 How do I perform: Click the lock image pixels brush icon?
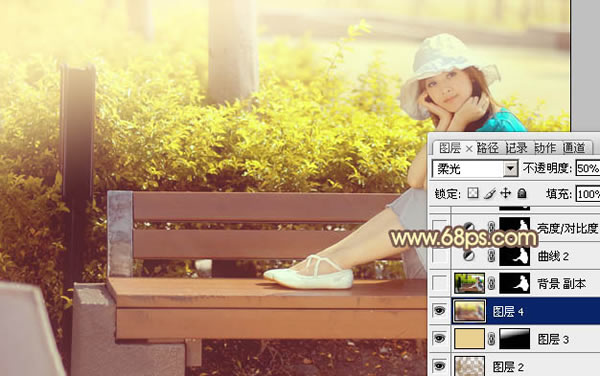489,194
